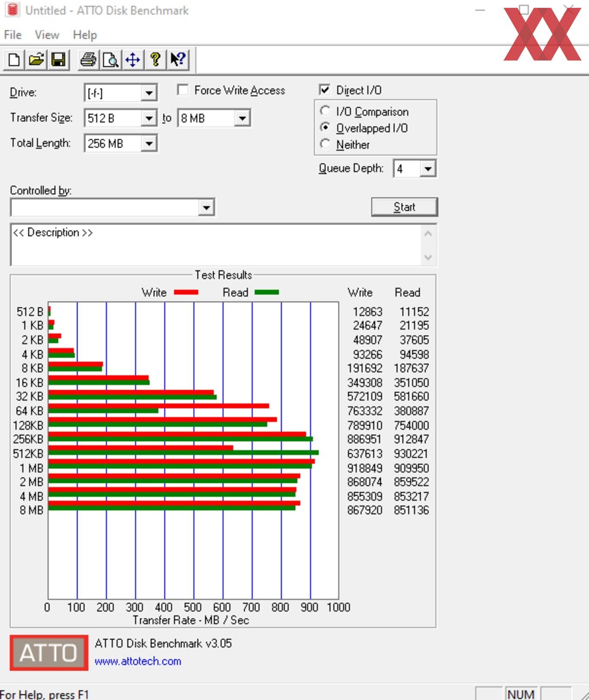Viewport: 589px width, 700px height.
Task: Select the Overlapped I/O radio button
Action: [x=325, y=127]
